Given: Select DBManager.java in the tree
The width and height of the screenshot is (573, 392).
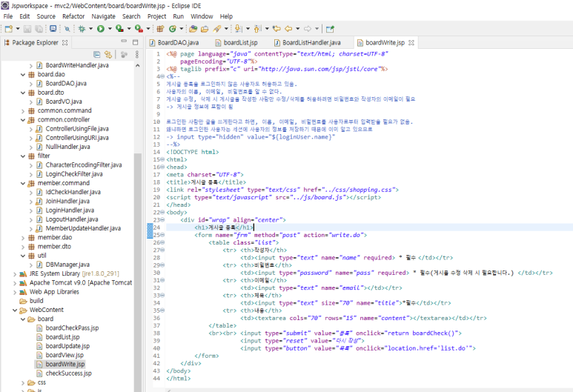Looking at the screenshot, I should pyautogui.click(x=63, y=265).
